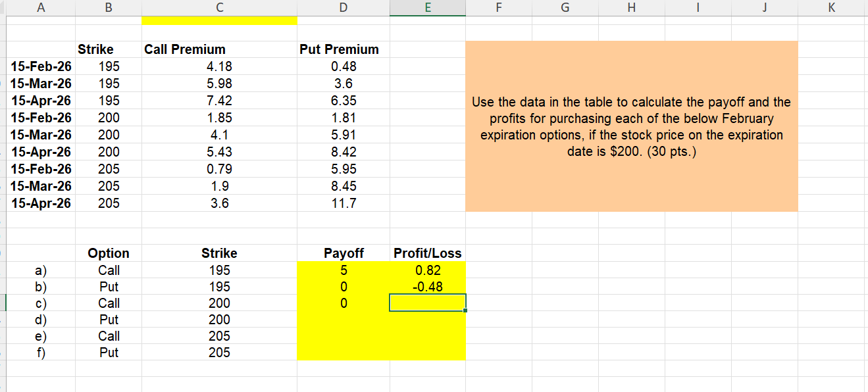Image resolution: width=868 pixels, height=392 pixels.
Task: Click row label 'e)'
Action: (41, 335)
